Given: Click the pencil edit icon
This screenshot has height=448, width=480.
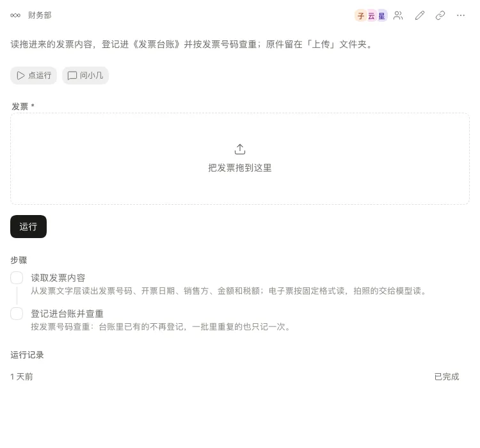Looking at the screenshot, I should click(x=420, y=15).
